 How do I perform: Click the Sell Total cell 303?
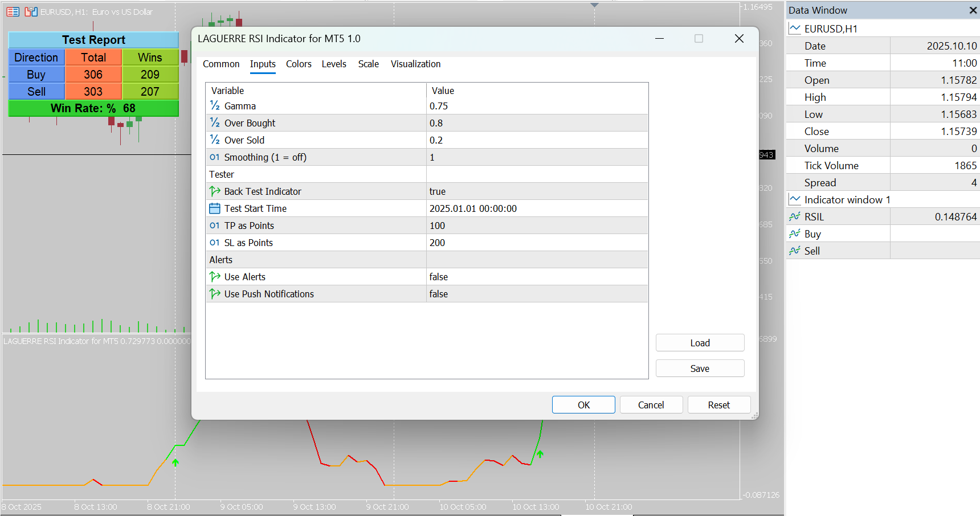click(93, 92)
